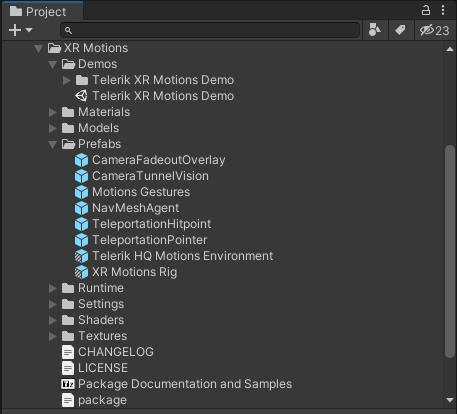Expand the Textures folder arrow
This screenshot has width=457, height=414.
[x=53, y=336]
